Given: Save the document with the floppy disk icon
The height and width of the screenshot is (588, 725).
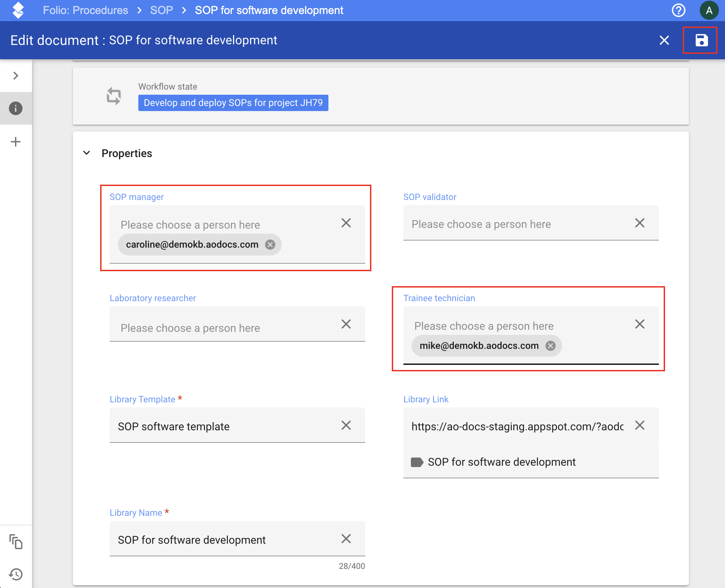Looking at the screenshot, I should coord(701,40).
